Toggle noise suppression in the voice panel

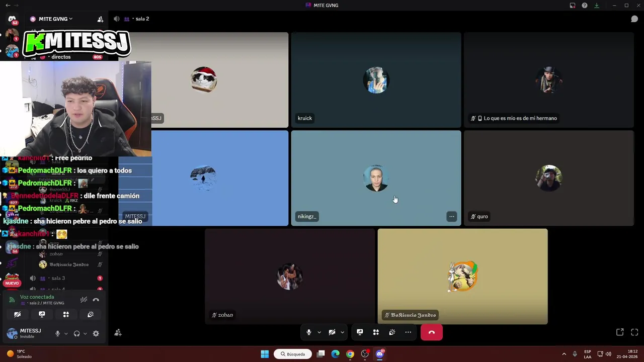(84, 300)
